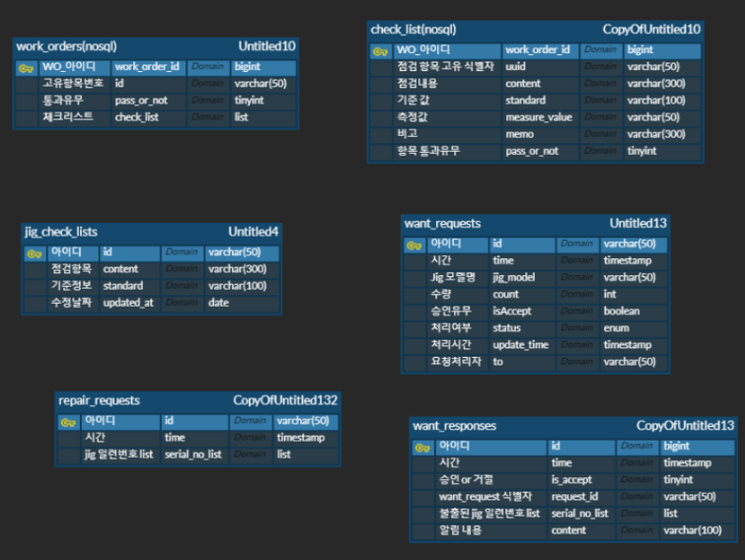Select the check_list(nosql) table title
This screenshot has height=560, width=745.
(x=412, y=30)
